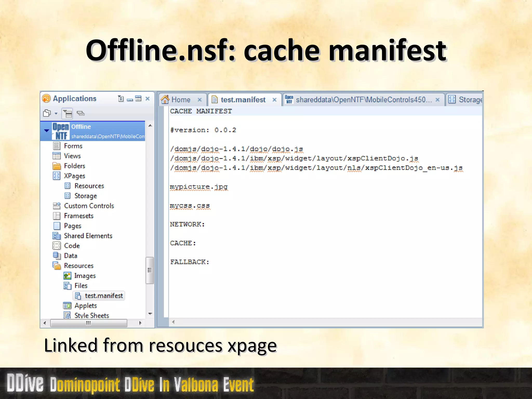Click the xspClientDojo_en-us.js path line

click(316, 168)
